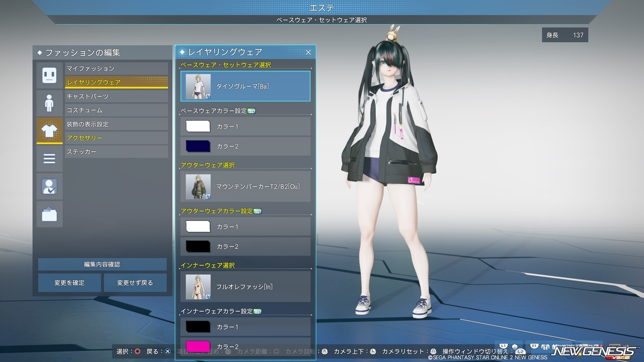
Task: Open アクセサリー menu entry
Action: click(116, 138)
